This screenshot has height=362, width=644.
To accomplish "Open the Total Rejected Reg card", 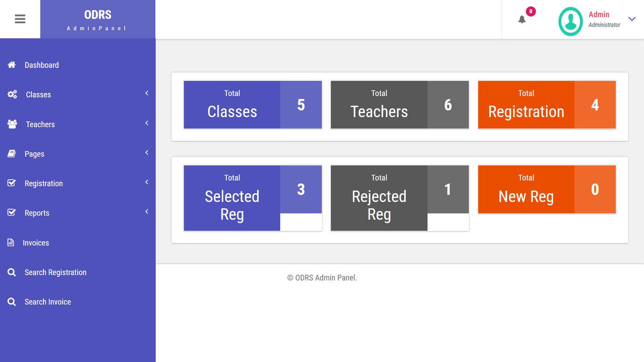I will (x=400, y=198).
